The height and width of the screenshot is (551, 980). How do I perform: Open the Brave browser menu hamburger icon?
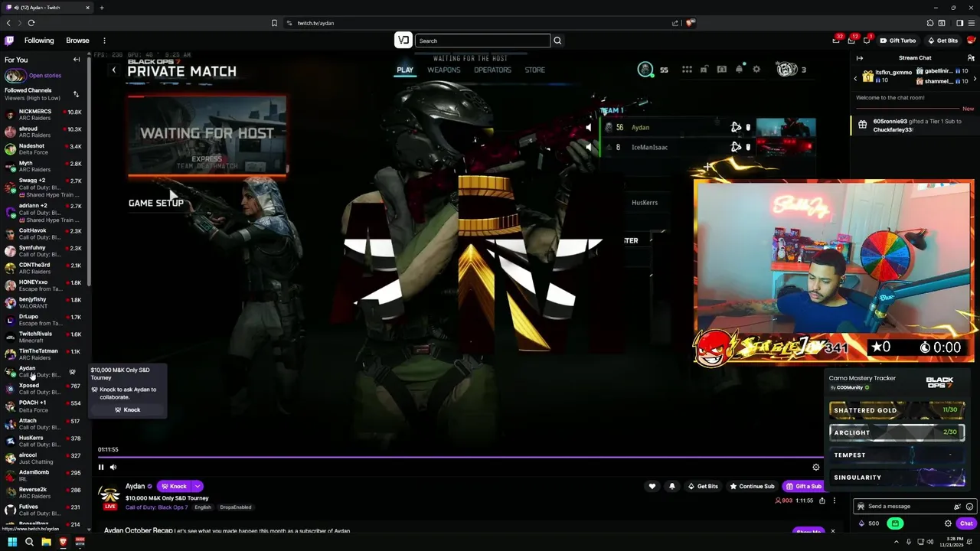(x=971, y=23)
